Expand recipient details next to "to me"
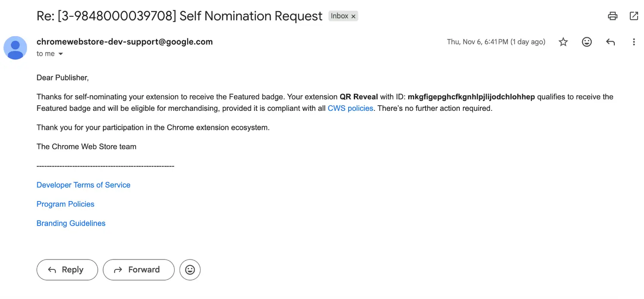The width and height of the screenshot is (644, 299). click(x=61, y=54)
